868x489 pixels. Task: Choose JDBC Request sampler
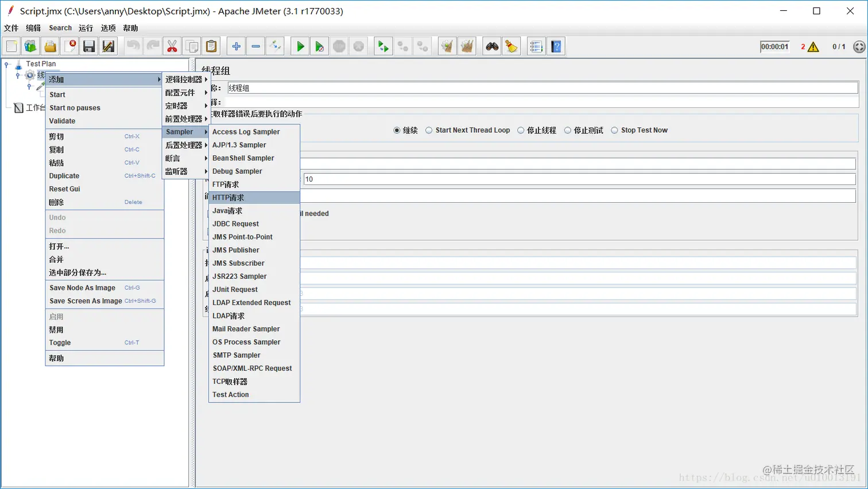click(x=254, y=224)
